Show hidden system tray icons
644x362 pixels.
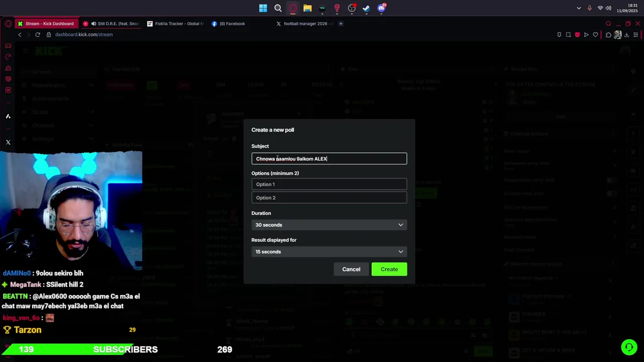click(579, 8)
